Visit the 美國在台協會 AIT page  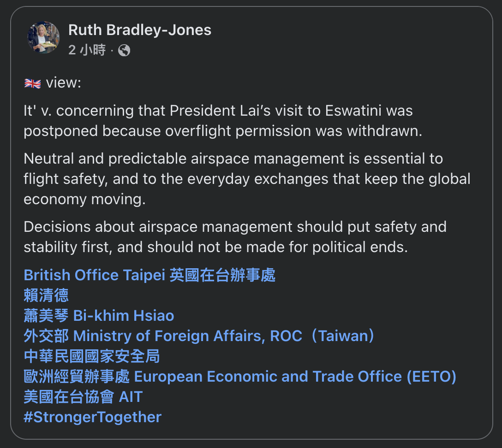pos(83,397)
